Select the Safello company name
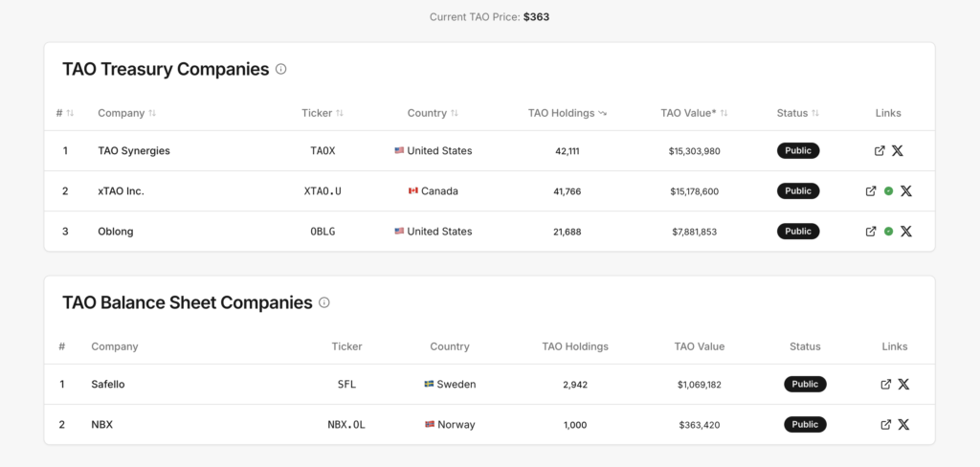This screenshot has height=467, width=980. tap(107, 385)
